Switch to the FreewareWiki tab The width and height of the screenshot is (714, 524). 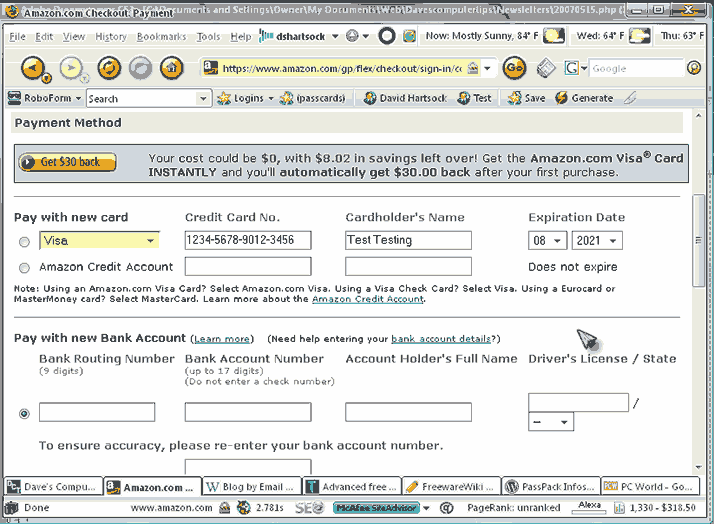pyautogui.click(x=451, y=487)
